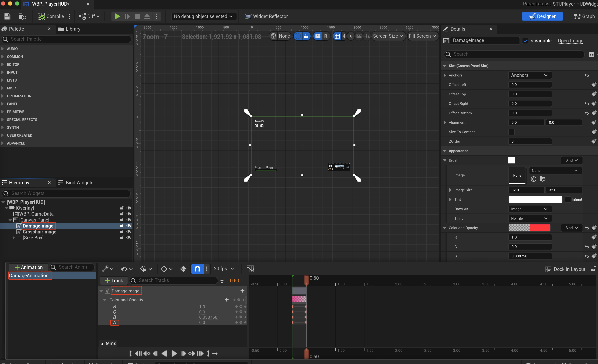Expand the Size Box hierarchy item
The image size is (598, 364).
pyautogui.click(x=14, y=238)
